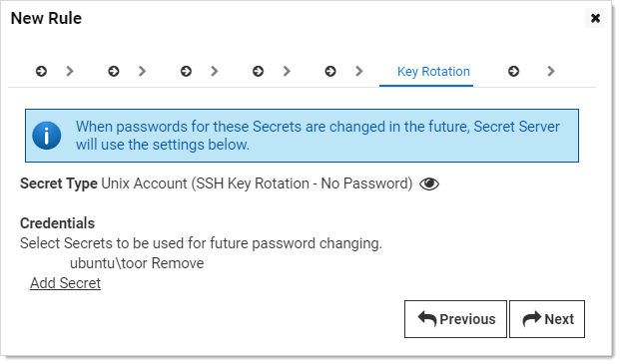The image size is (620, 364).
Task: Select the Key Rotation tab
Action: coord(433,72)
